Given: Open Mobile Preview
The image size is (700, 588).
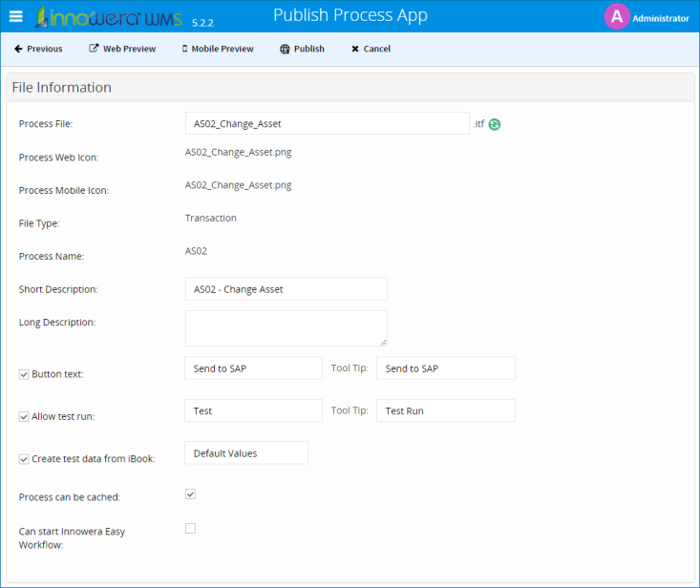Looking at the screenshot, I should 218,49.
